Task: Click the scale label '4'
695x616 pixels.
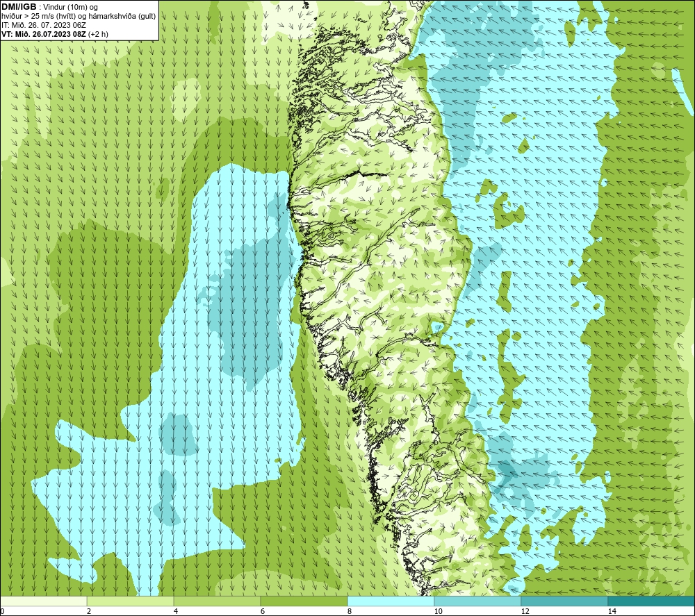Action: point(176,611)
